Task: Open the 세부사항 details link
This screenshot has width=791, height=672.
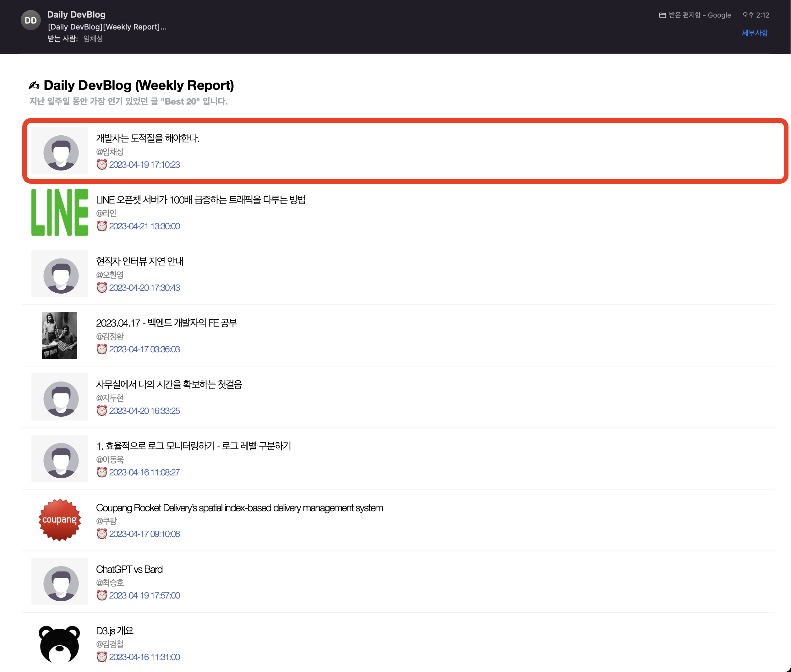Action: tap(755, 33)
